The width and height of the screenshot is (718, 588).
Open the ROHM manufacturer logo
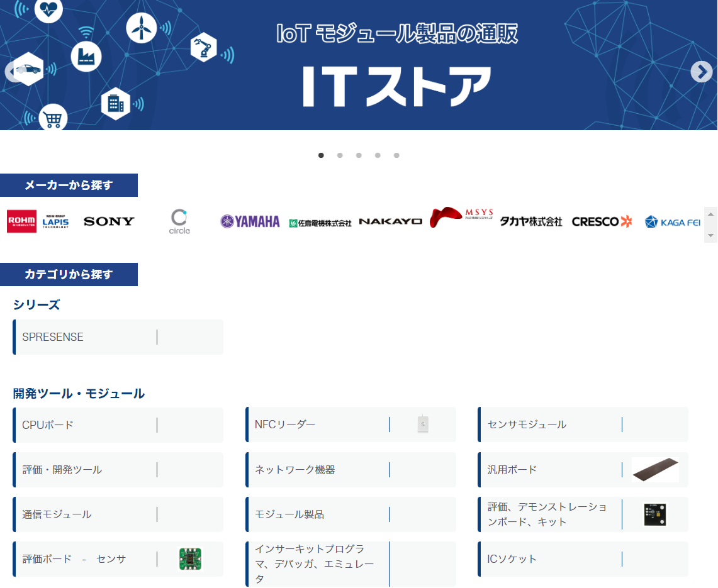pos(21,221)
